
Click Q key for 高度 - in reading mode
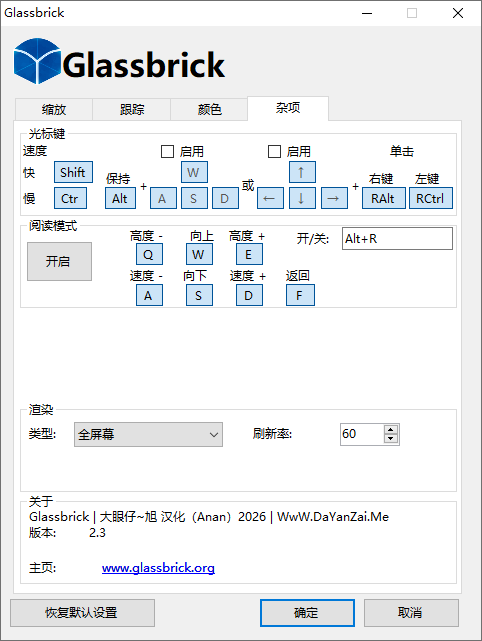pos(149,254)
